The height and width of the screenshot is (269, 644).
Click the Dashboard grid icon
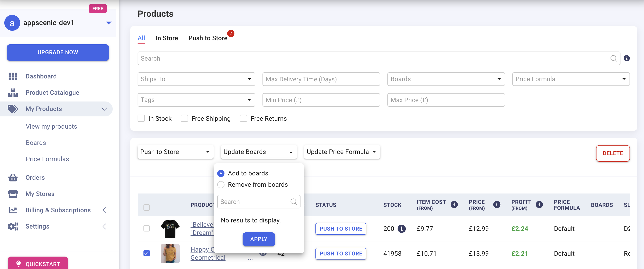[13, 76]
